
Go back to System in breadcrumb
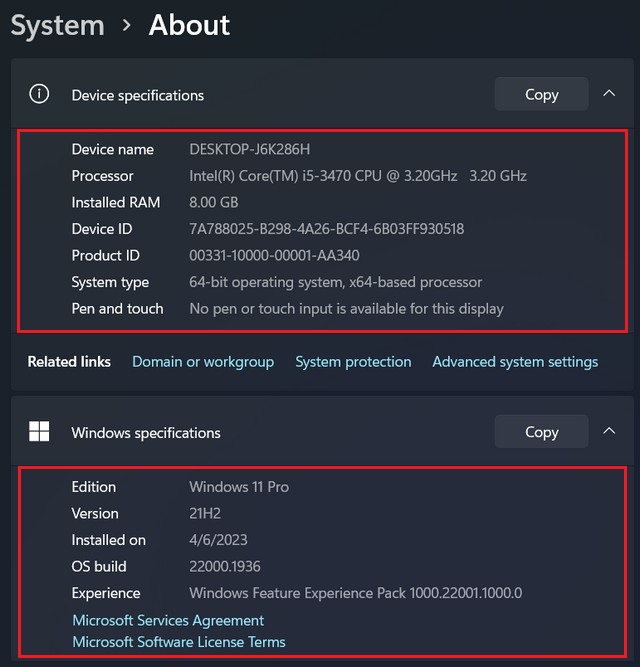click(58, 26)
